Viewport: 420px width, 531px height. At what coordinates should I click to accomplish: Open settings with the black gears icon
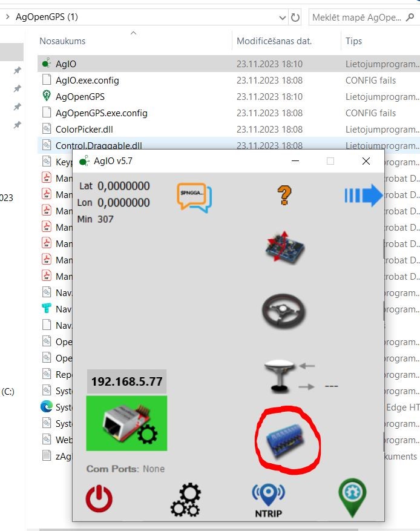click(185, 500)
